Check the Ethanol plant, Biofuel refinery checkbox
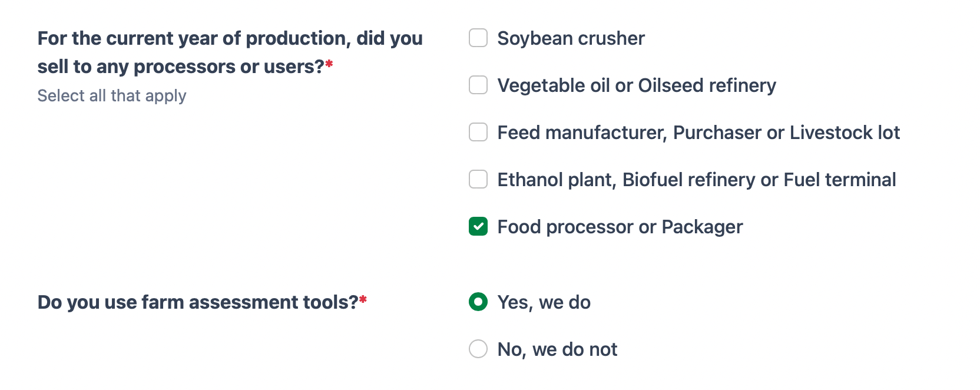This screenshot has height=390, width=980. [x=478, y=180]
